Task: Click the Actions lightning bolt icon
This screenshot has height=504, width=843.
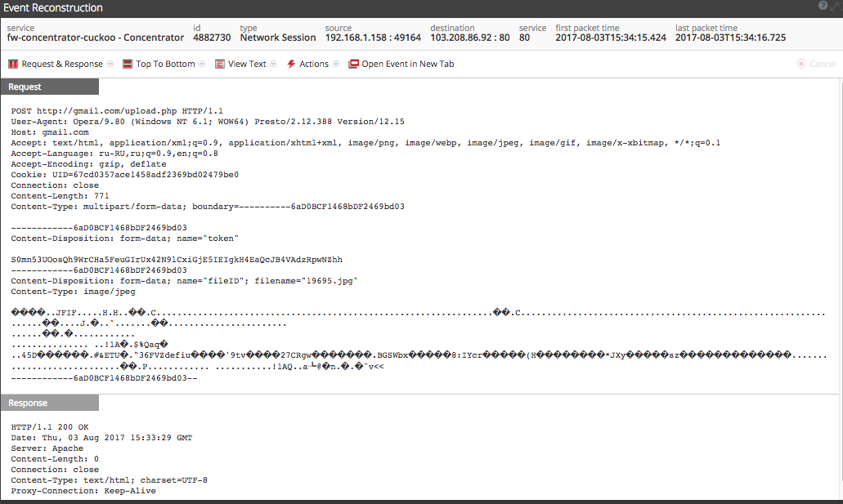Action: point(291,64)
